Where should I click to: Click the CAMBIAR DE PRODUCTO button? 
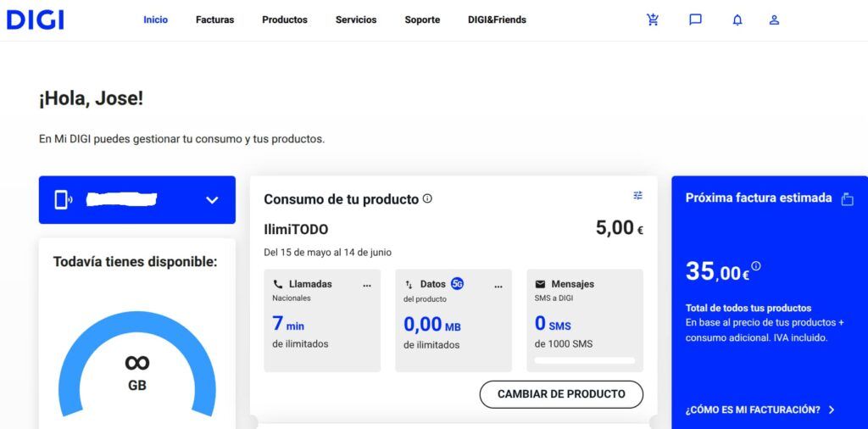tap(561, 394)
